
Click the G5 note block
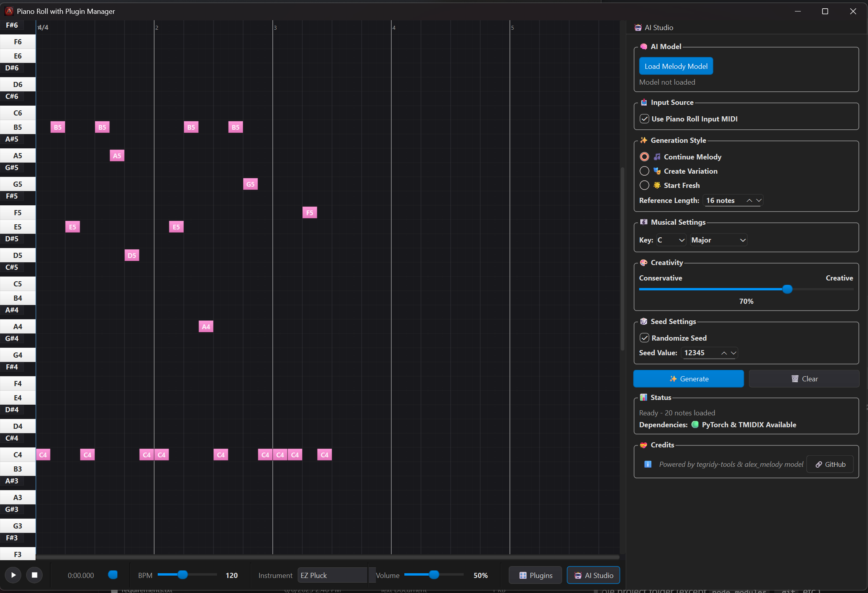[x=250, y=184]
